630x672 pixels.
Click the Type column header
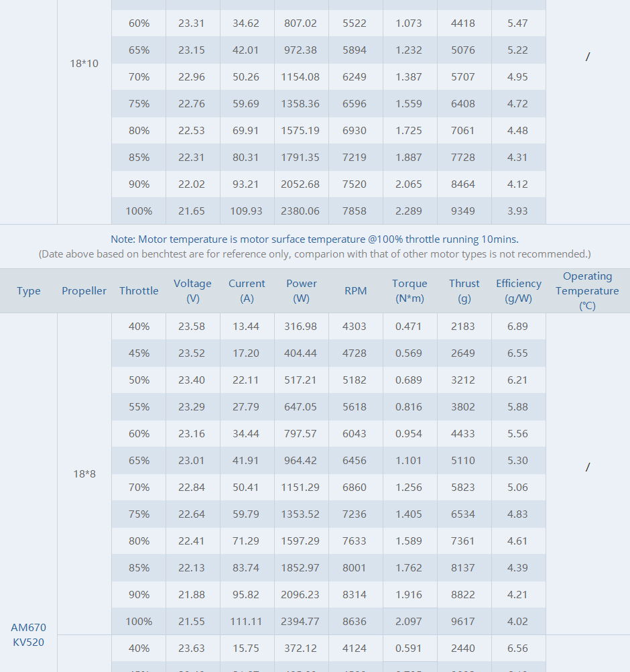(29, 291)
